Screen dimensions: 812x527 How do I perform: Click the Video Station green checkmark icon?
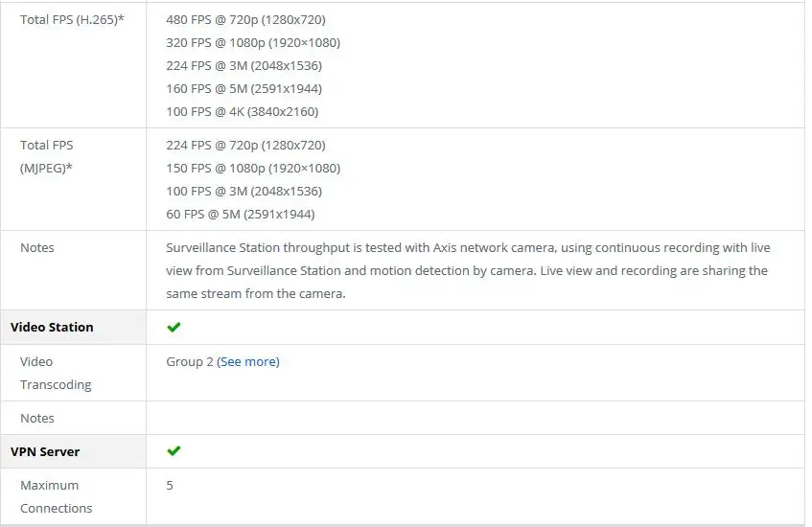pos(174,327)
